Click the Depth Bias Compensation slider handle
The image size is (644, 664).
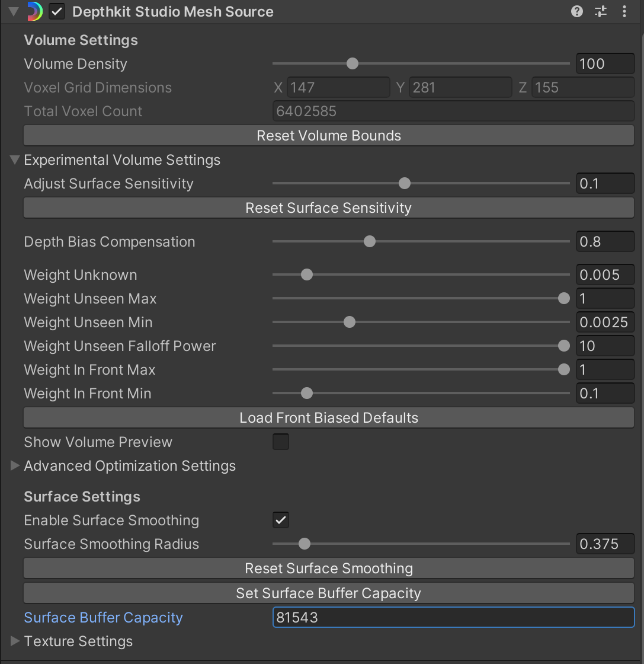point(370,241)
